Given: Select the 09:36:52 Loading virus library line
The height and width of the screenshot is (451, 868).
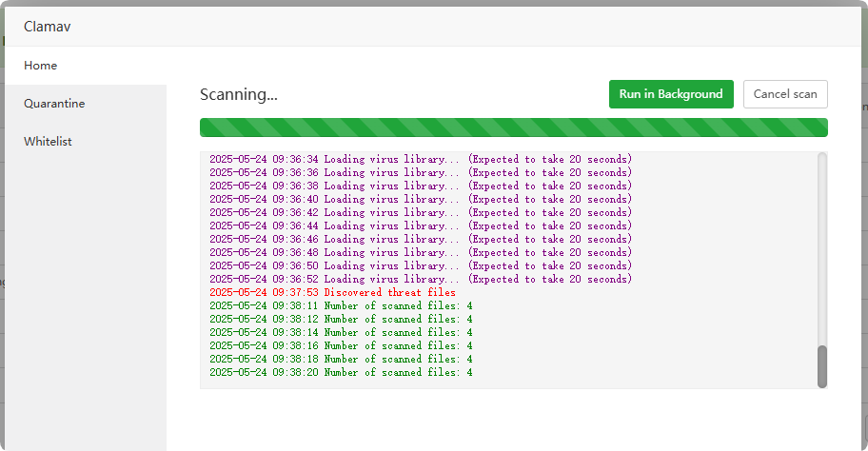Looking at the screenshot, I should coord(421,279).
